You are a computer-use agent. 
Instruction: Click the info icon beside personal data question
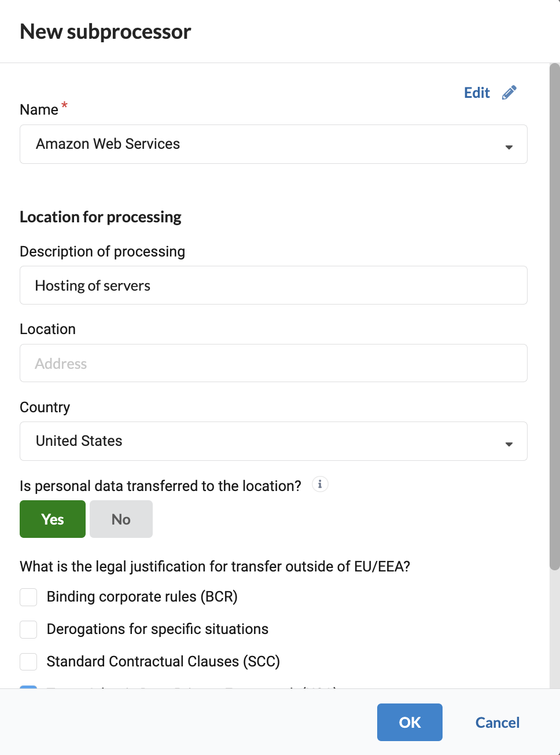[320, 484]
